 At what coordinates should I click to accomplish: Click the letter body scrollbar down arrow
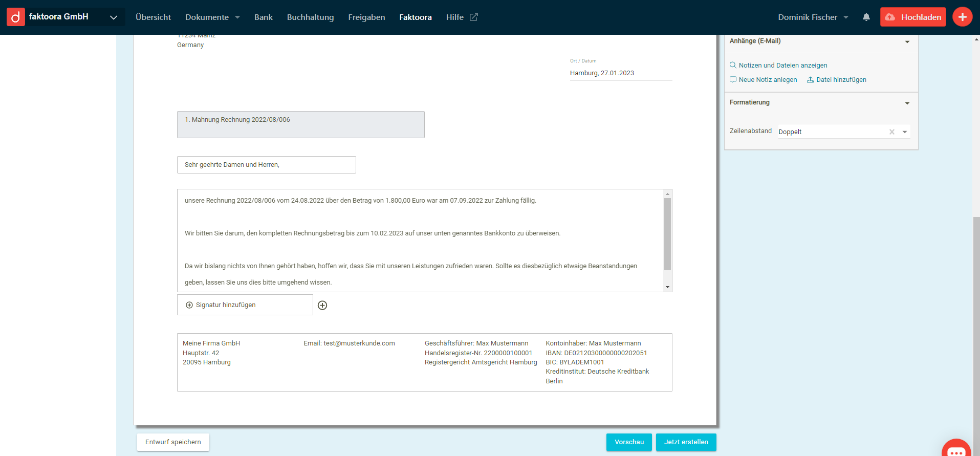click(667, 287)
